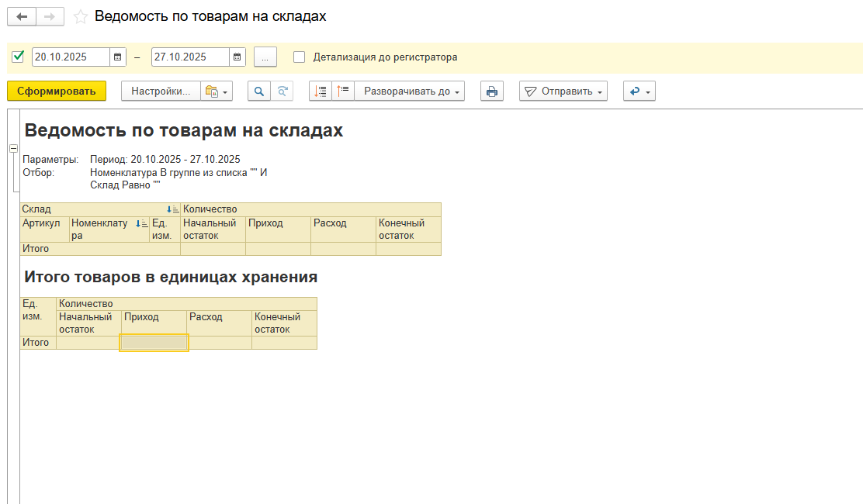
Task: Open the 'Отправить' dropdown menu
Action: point(563,91)
